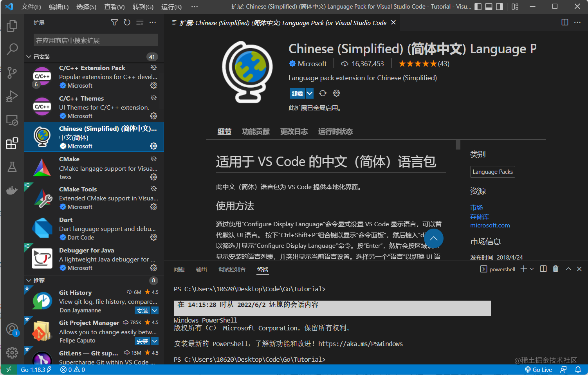Open Manage gear in activity bar
This screenshot has width=588, height=375.
click(x=12, y=353)
